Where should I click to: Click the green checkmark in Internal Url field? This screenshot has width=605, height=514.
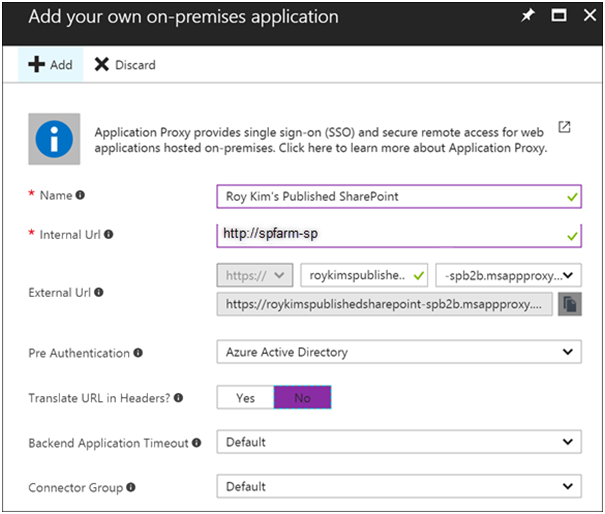pyautogui.click(x=572, y=236)
